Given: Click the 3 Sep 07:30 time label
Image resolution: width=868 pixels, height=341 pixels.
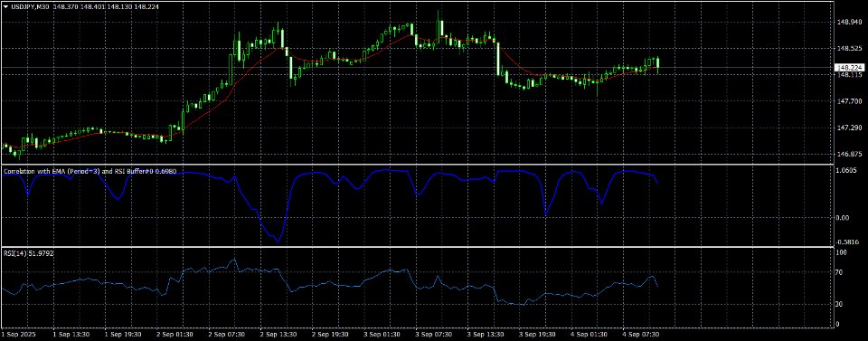Looking at the screenshot, I should coord(435,335).
